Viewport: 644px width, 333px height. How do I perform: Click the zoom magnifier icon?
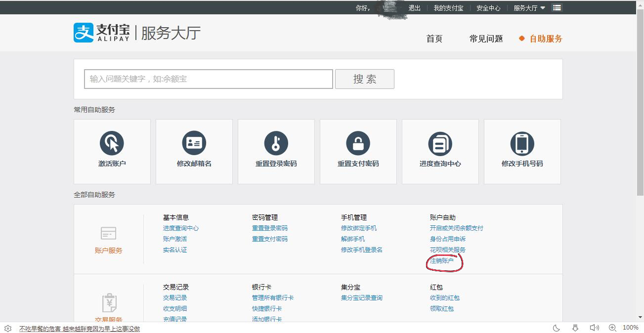[x=612, y=328]
